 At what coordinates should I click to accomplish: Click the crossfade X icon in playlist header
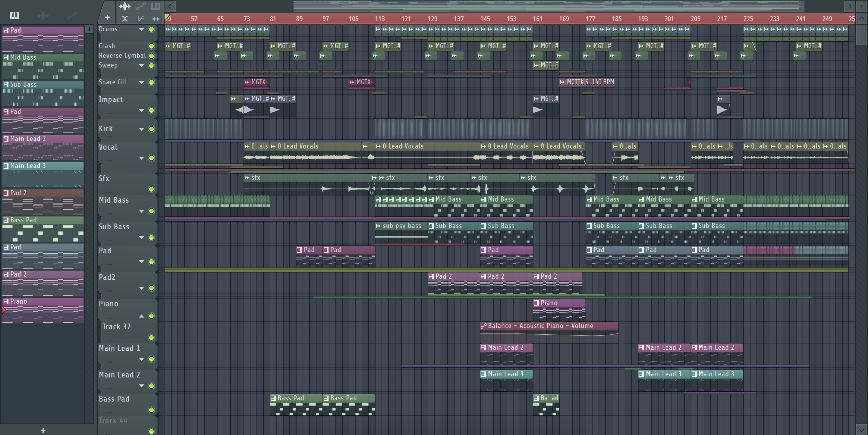coord(125,19)
